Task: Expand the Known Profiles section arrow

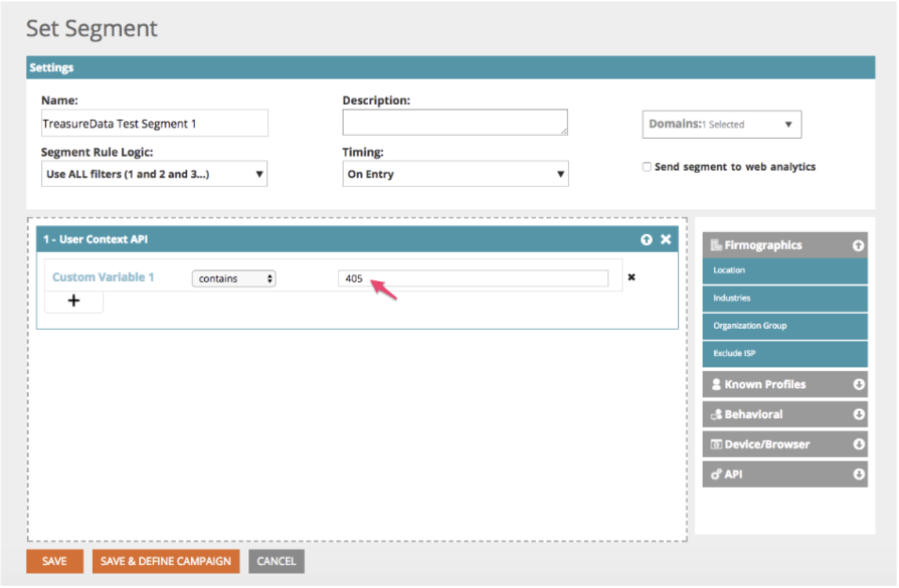Action: [x=859, y=385]
